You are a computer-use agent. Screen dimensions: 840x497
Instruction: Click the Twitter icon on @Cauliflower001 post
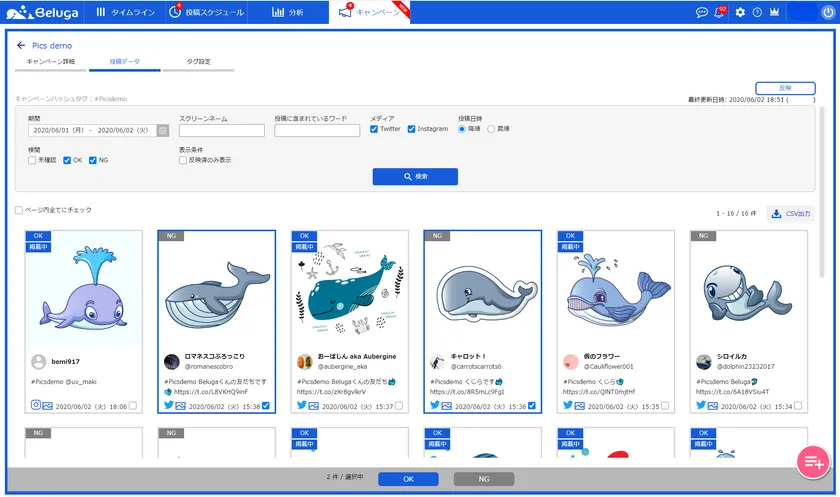click(568, 405)
